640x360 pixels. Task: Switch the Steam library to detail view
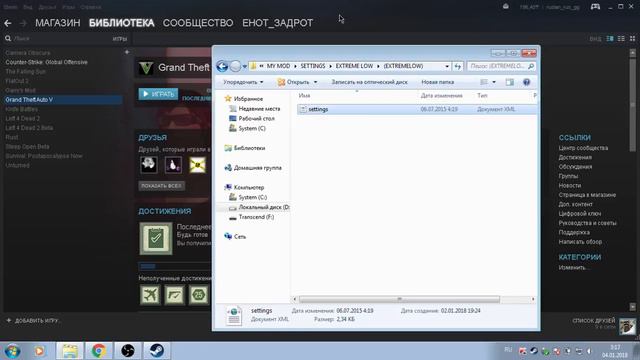tap(610, 38)
